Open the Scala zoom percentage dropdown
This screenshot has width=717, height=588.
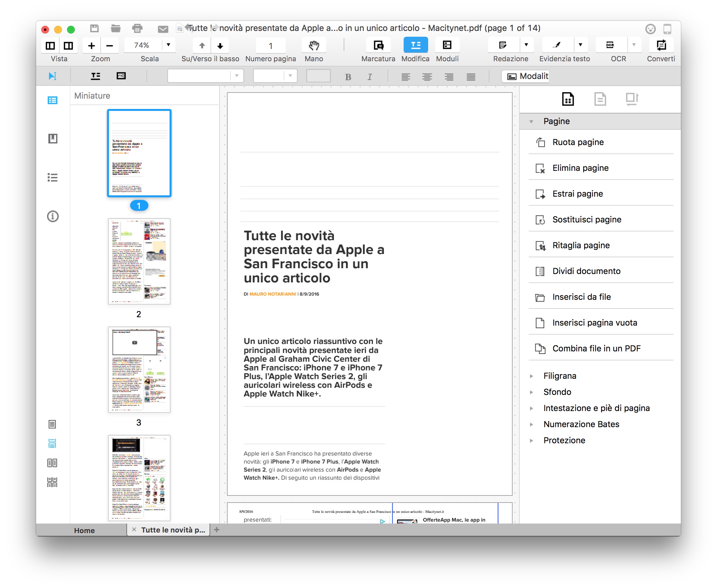click(168, 45)
